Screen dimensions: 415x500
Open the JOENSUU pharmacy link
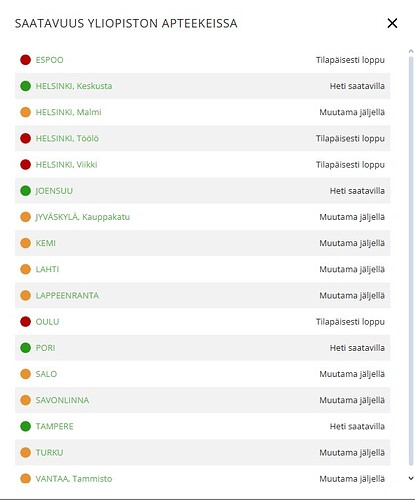tap(54, 191)
